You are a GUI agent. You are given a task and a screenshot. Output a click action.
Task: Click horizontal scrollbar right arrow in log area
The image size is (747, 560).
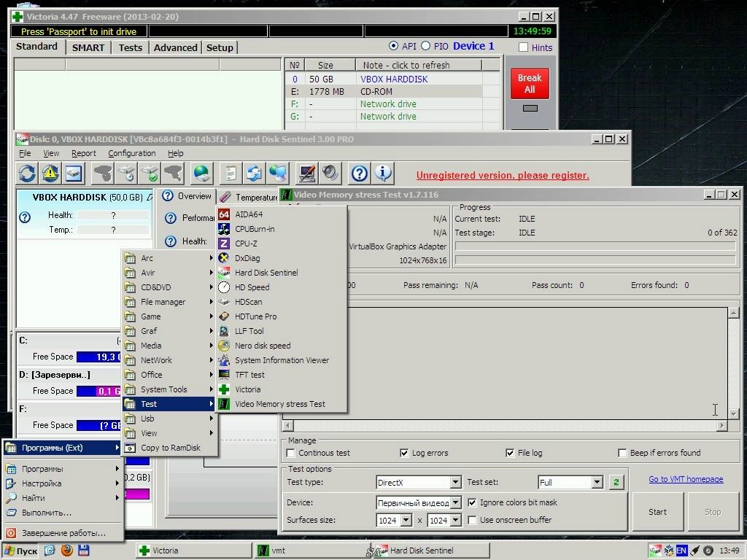(722, 425)
